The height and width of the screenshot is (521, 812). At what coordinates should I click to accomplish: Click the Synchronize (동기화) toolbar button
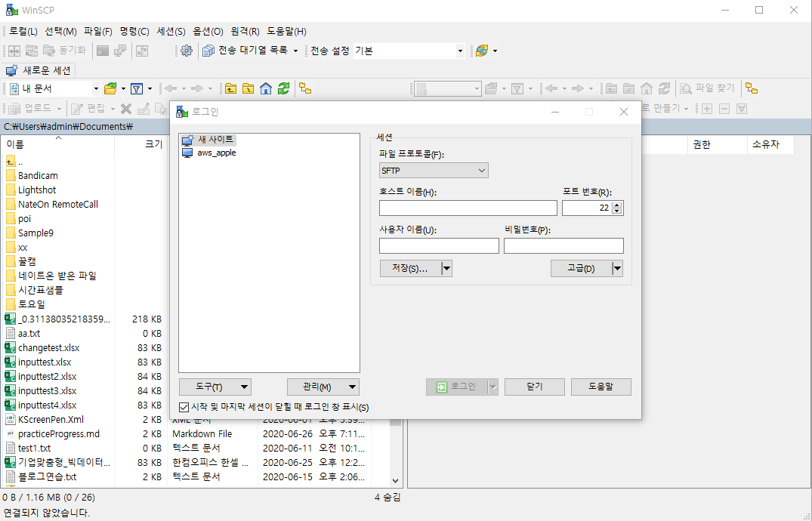[x=64, y=51]
